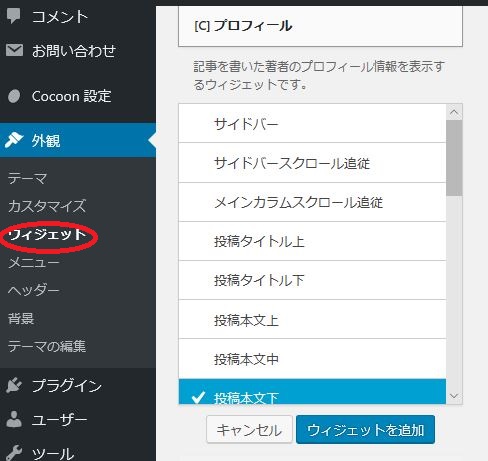Select サイドバー as widget area

pos(312,124)
